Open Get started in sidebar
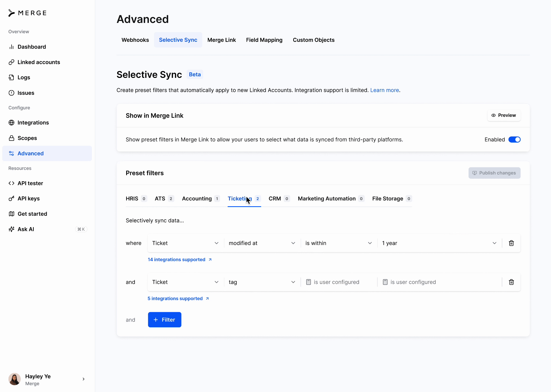 click(47, 214)
